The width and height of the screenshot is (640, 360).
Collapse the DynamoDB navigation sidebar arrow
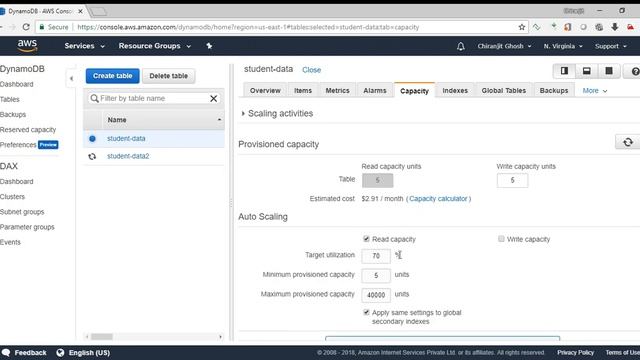(x=71, y=78)
